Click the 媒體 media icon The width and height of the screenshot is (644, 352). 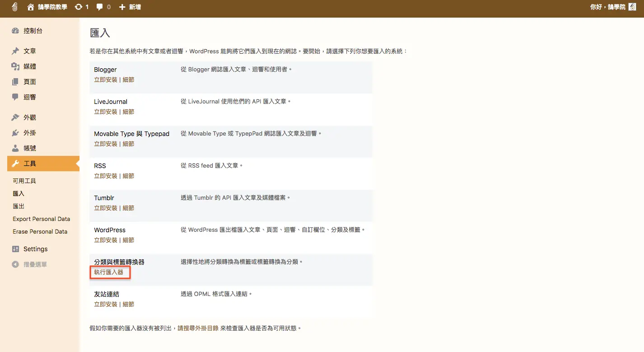click(x=15, y=66)
